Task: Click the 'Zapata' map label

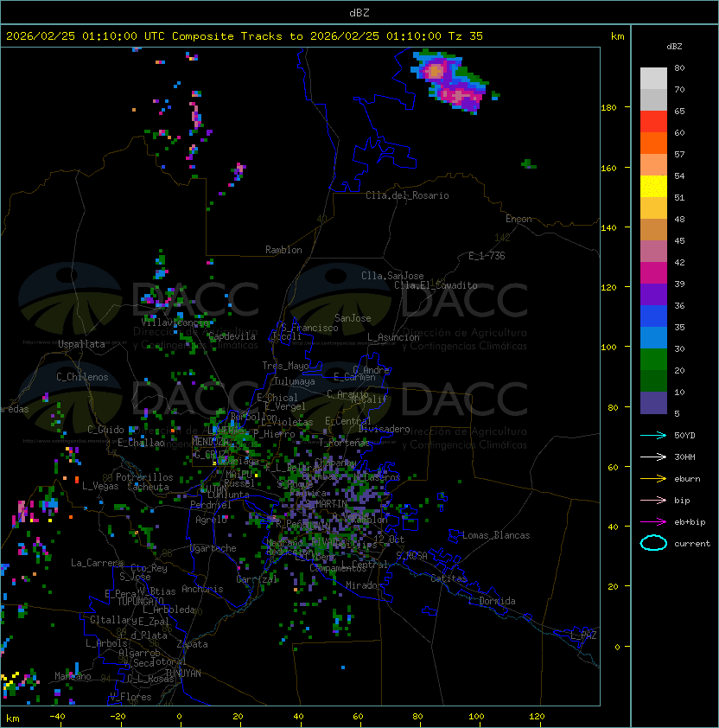Action: [192, 644]
